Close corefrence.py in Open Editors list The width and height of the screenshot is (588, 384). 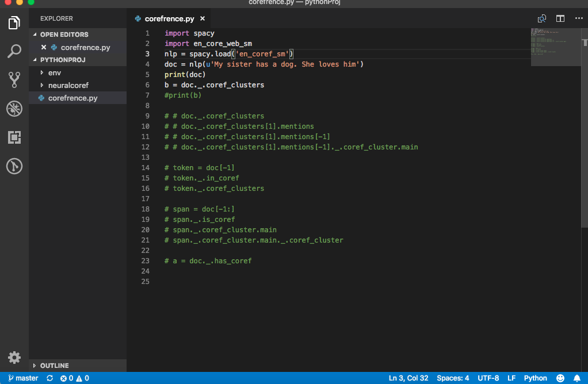(x=44, y=47)
